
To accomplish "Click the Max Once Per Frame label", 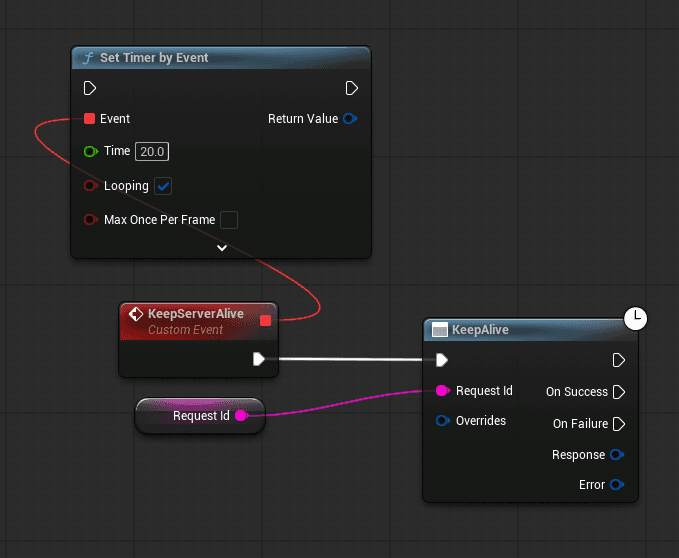I will [x=159, y=220].
